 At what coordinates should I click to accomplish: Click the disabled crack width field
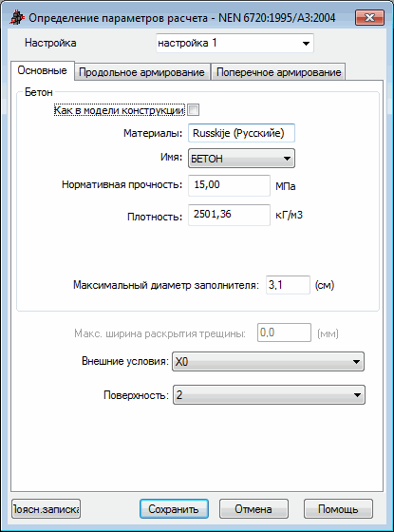pos(284,332)
